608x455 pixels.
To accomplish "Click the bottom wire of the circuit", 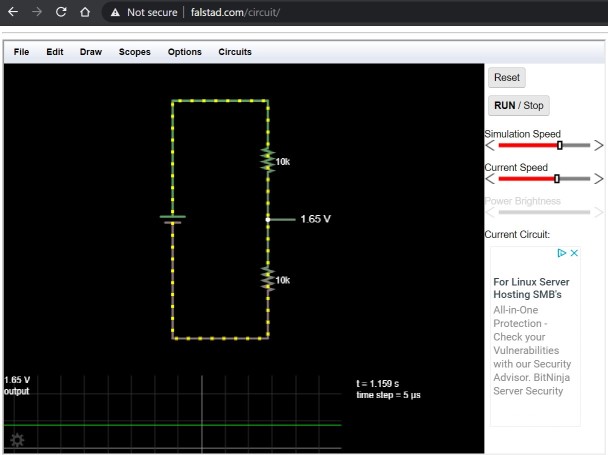I will pos(220,339).
